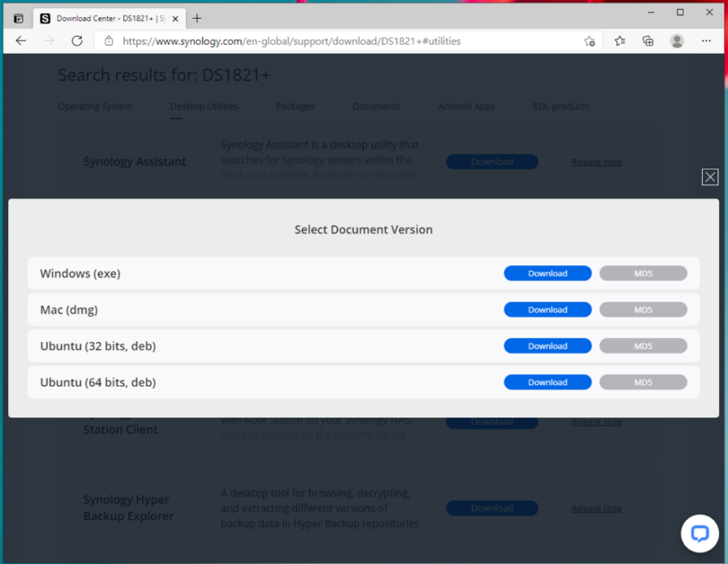Open the live chat bubble

click(x=699, y=533)
